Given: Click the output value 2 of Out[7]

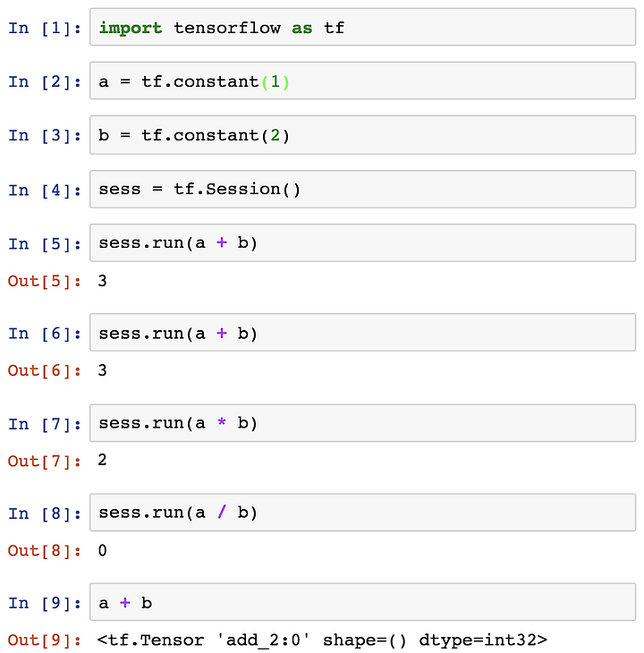Looking at the screenshot, I should [x=102, y=460].
